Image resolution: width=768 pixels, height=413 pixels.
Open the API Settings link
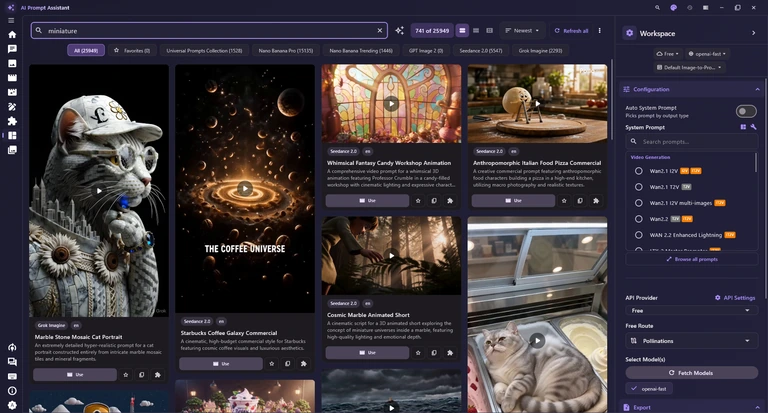[x=735, y=297]
